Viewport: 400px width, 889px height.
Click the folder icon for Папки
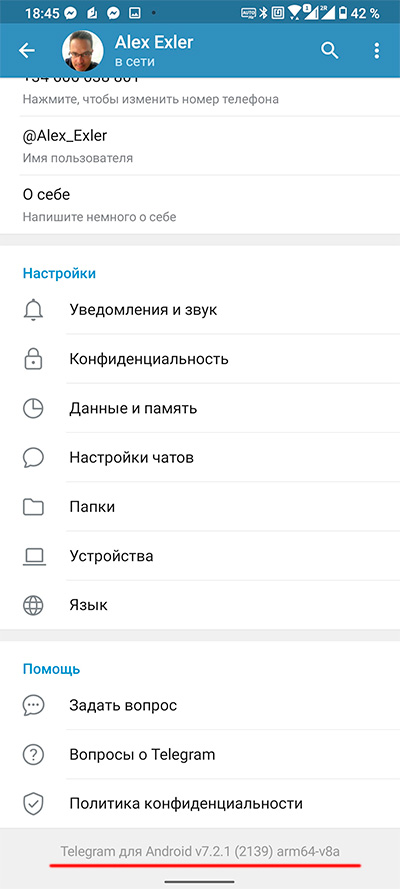coord(33,506)
